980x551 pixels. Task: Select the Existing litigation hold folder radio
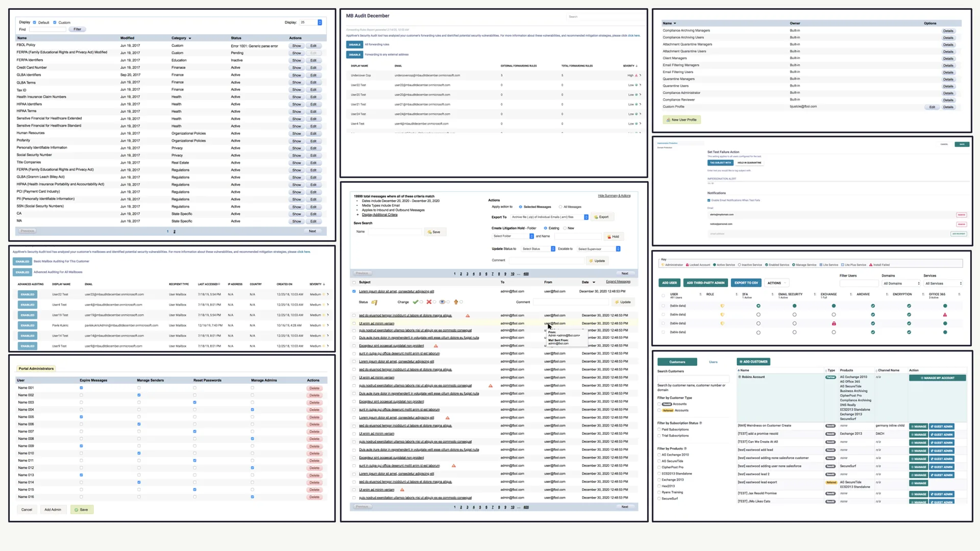(x=545, y=228)
